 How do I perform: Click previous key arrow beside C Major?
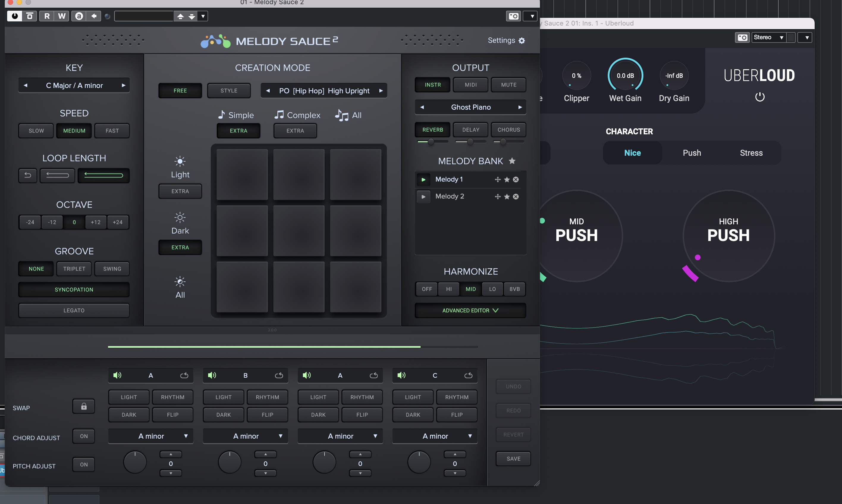pos(26,85)
